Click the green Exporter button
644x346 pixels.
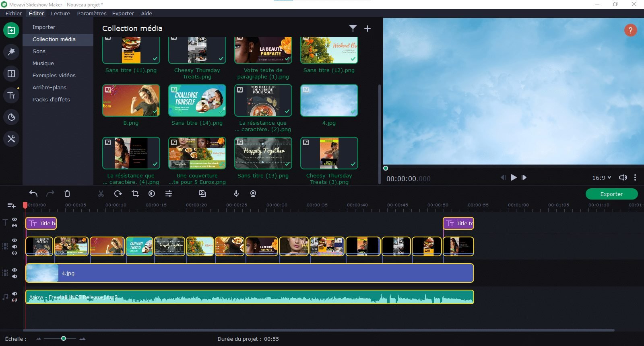pos(611,194)
